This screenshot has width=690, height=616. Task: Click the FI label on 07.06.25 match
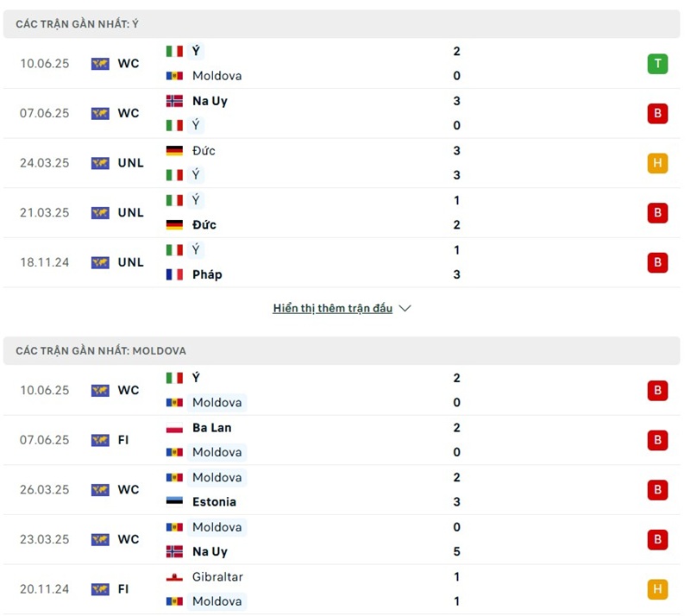[x=123, y=440]
